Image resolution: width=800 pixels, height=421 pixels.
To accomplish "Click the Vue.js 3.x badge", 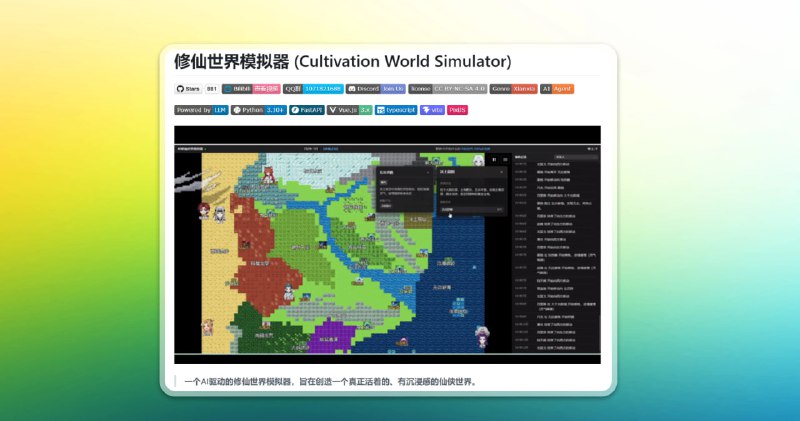I will (350, 110).
